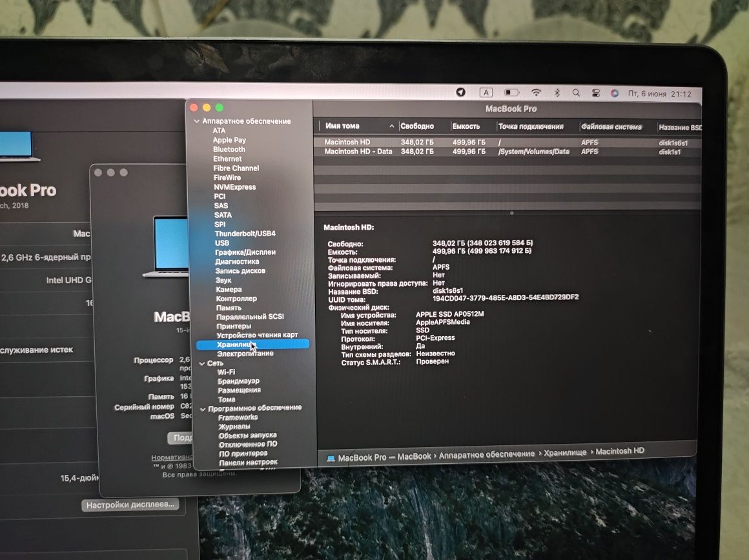Select SAS in the sidebar
This screenshot has height=560, width=749.
(221, 206)
